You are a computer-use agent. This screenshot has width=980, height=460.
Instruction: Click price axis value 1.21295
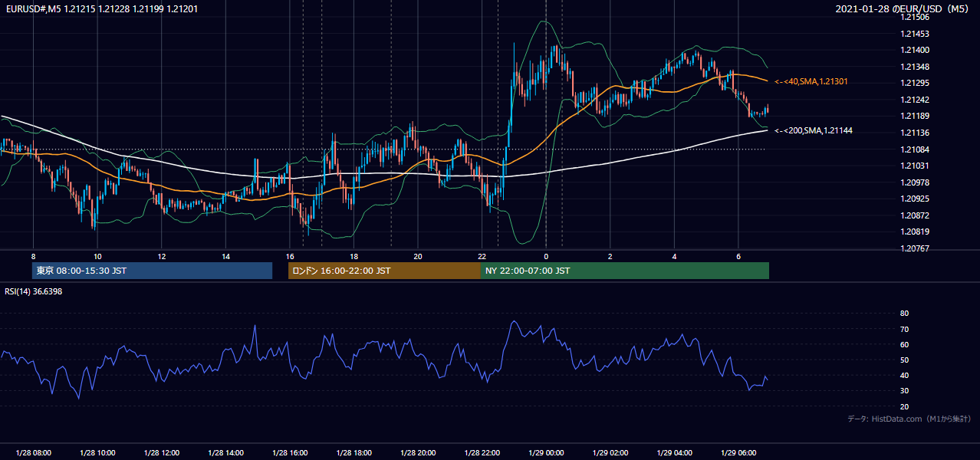click(x=915, y=83)
